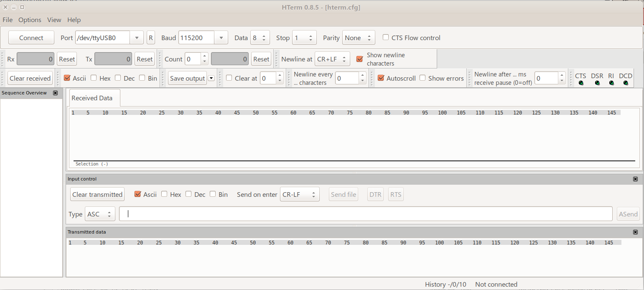The height and width of the screenshot is (290, 644).
Task: Open the Baud rate dropdown
Action: pos(221,38)
